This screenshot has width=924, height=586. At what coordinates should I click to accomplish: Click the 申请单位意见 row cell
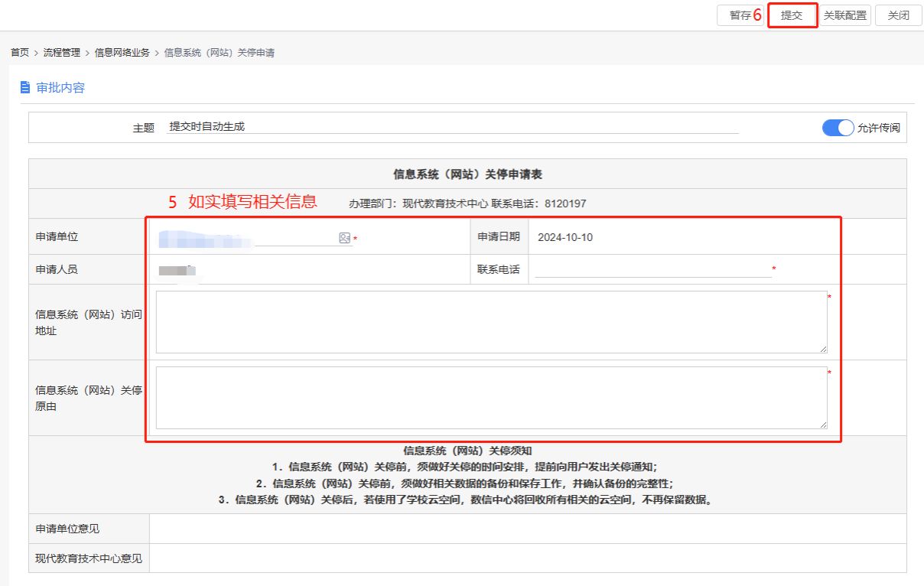pos(528,529)
